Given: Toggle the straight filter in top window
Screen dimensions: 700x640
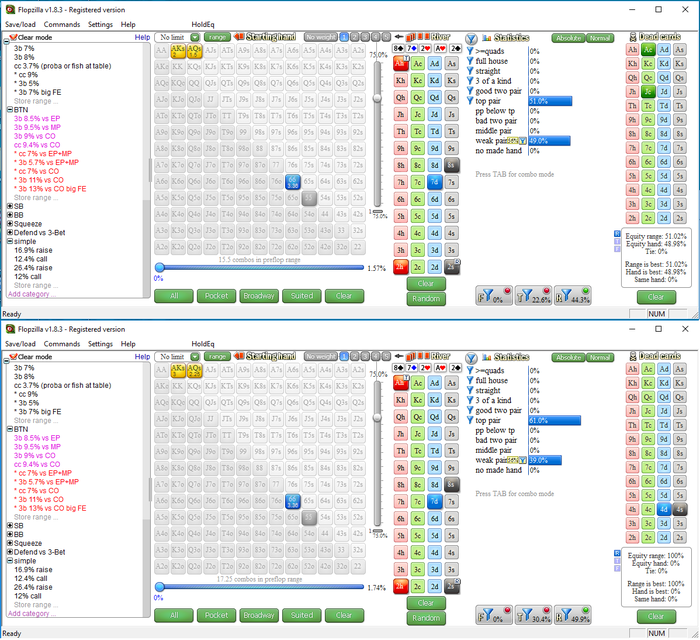Looking at the screenshot, I should 470,71.
